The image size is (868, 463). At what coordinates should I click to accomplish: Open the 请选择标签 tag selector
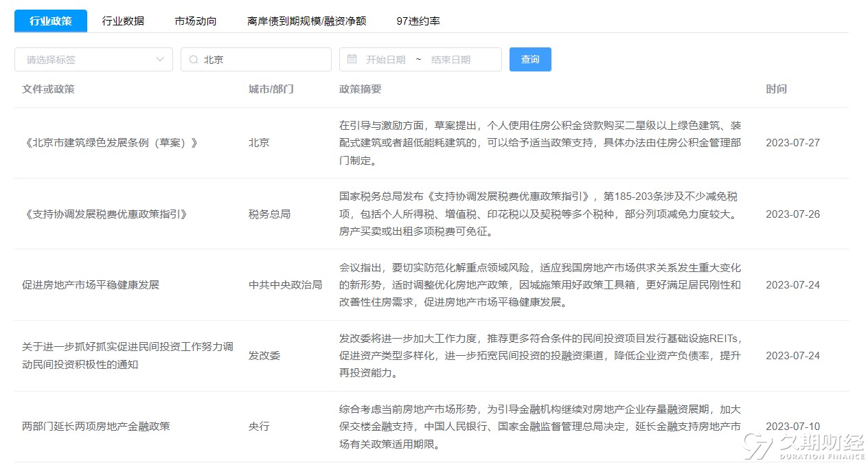[93, 59]
